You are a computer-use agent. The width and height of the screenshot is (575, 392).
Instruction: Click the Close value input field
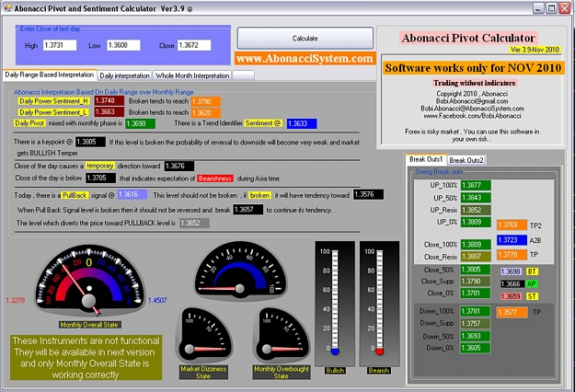(x=194, y=45)
